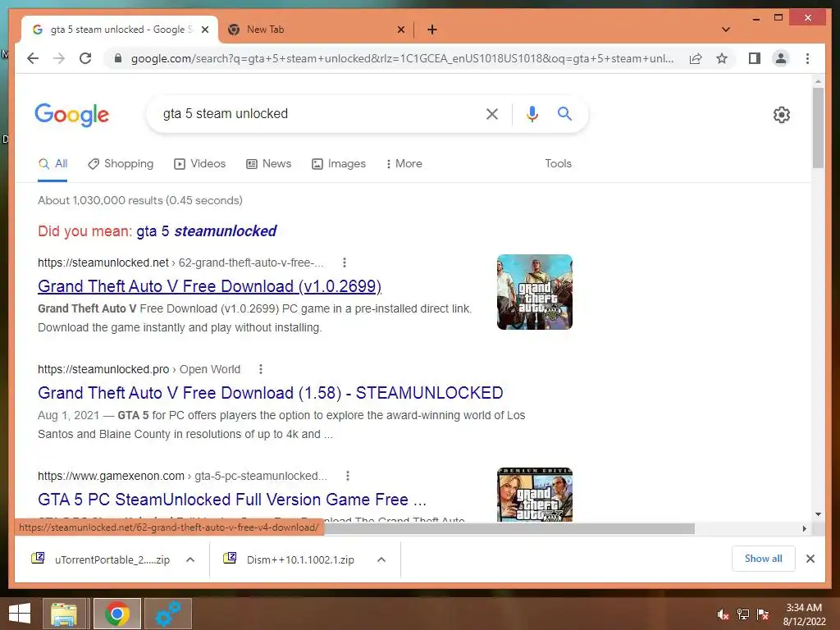
Task: Open a new tab with plus button
Action: (432, 30)
